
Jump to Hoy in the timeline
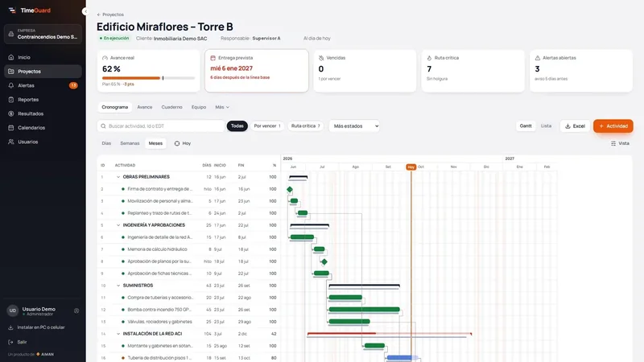tap(183, 143)
